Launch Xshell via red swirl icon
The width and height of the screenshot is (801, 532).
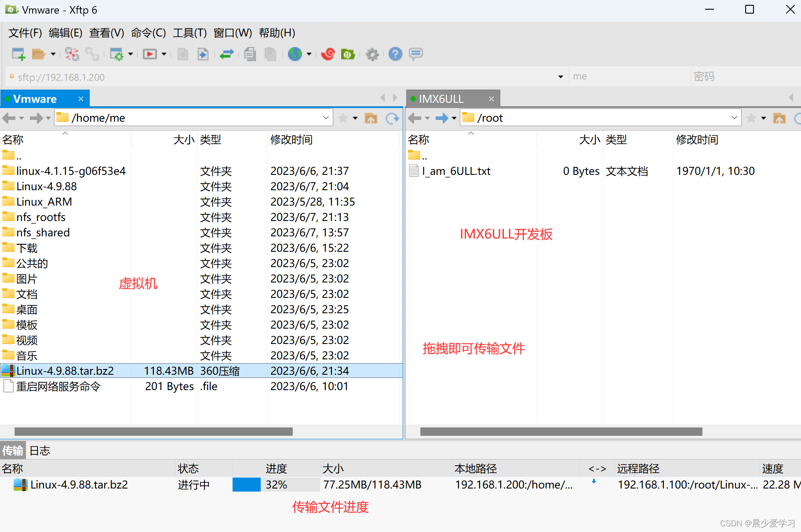328,54
